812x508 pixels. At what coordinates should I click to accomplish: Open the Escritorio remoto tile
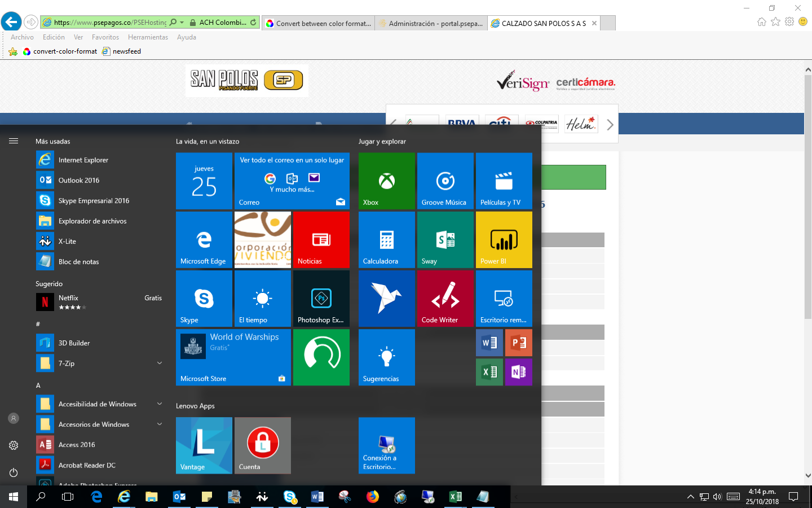[504, 299]
